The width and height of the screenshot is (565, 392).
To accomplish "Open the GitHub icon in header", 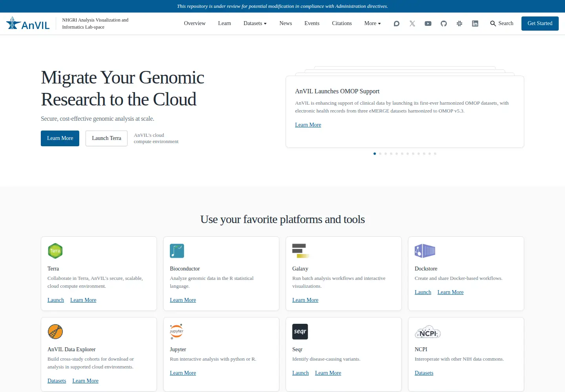I will coord(444,24).
